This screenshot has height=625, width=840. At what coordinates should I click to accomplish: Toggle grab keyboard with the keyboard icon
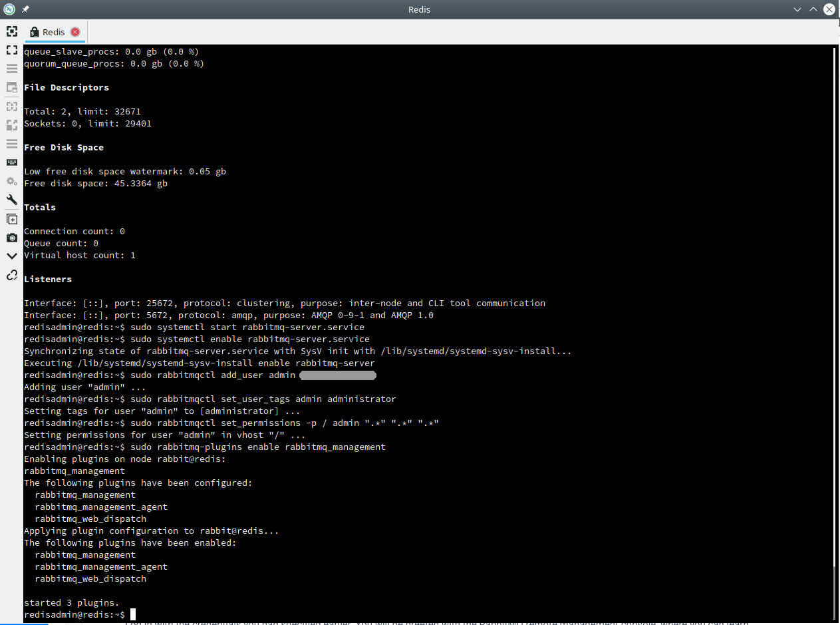click(11, 162)
